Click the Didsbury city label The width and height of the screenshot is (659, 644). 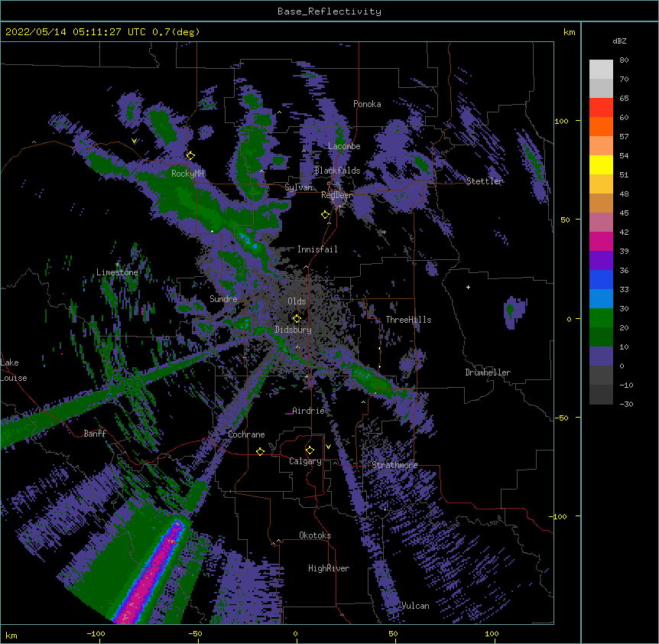(294, 330)
